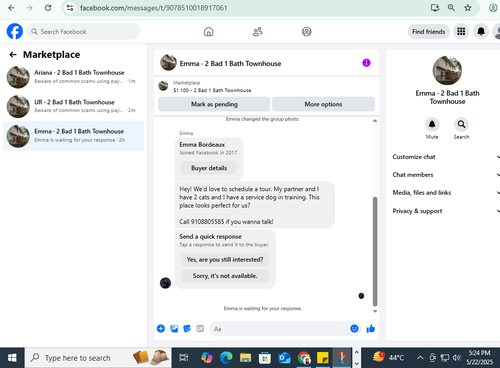Open browser zoom magnifier icon
This screenshot has height=368, width=500.
tap(451, 8)
